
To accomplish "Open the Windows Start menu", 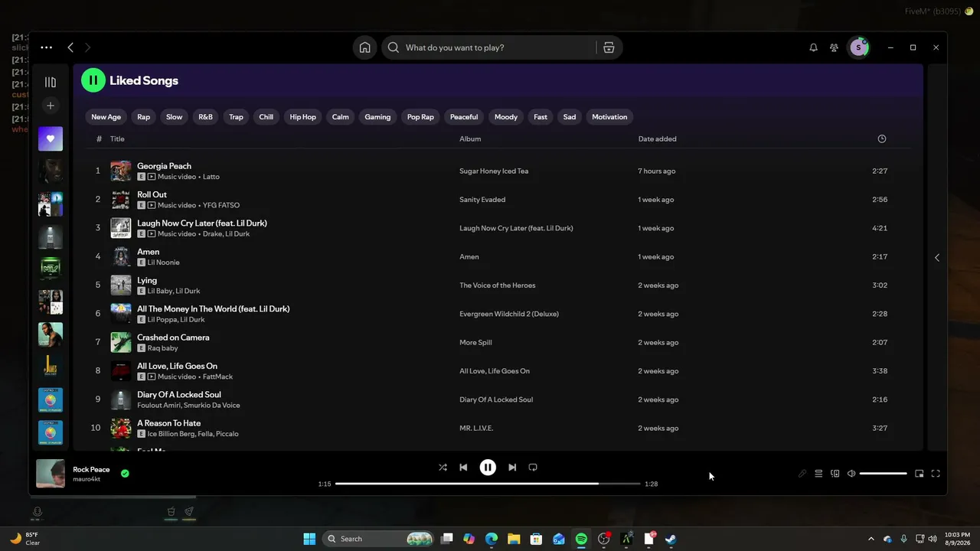I will [x=309, y=539].
